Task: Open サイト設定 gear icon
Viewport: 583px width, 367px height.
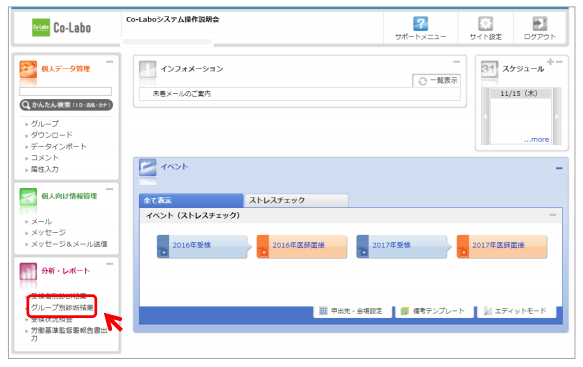Action: [485, 24]
